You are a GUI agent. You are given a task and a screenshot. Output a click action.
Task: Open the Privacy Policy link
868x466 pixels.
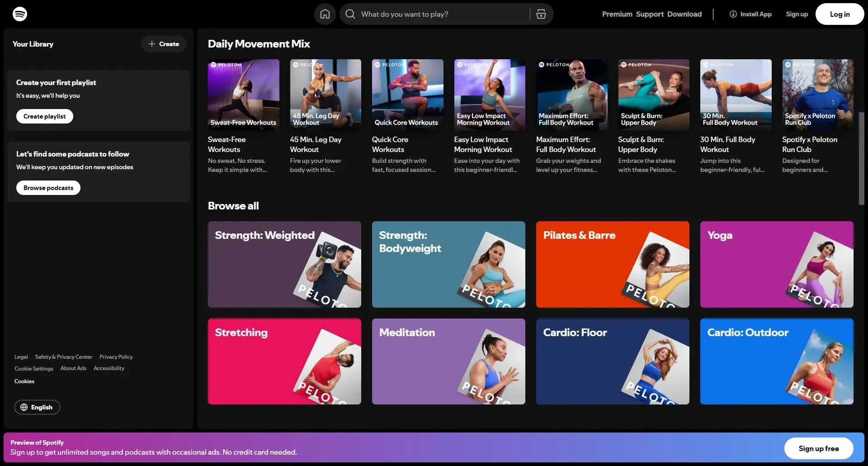116,357
